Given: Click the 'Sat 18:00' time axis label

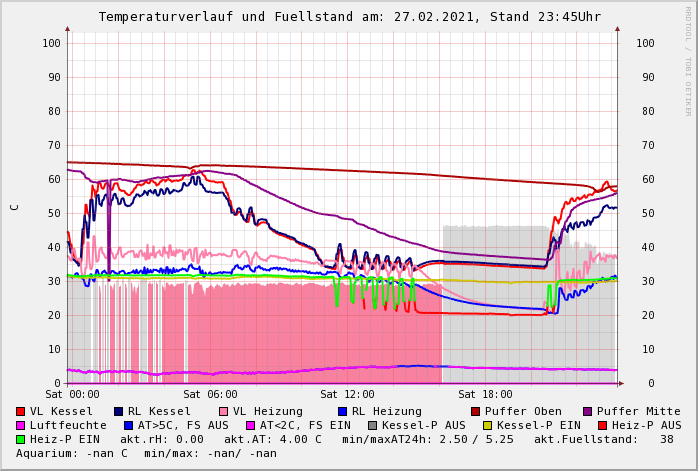Looking at the screenshot, I should click(x=484, y=394).
